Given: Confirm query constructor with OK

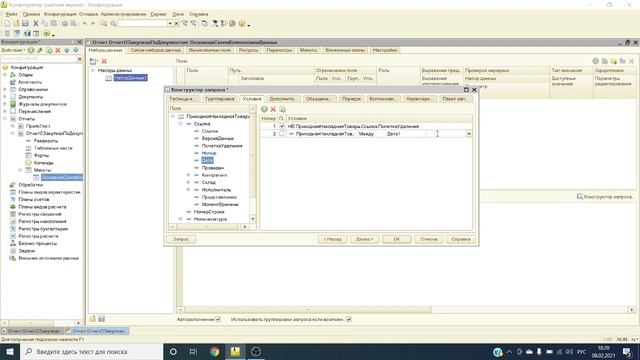Looking at the screenshot, I should 397,239.
